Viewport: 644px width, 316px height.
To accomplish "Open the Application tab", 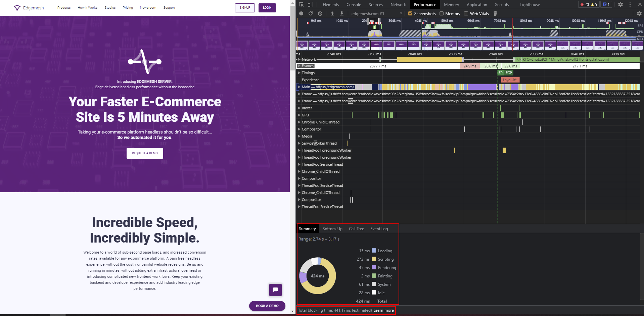I will pyautogui.click(x=477, y=5).
